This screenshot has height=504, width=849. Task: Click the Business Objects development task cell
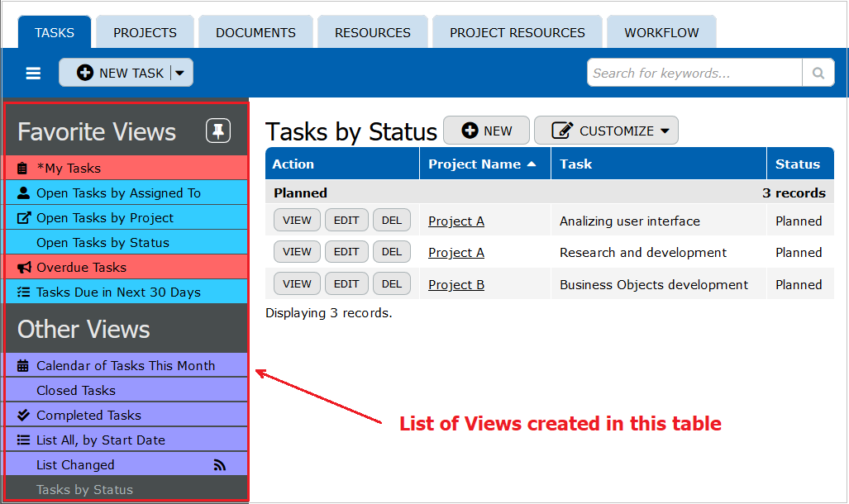point(658,285)
